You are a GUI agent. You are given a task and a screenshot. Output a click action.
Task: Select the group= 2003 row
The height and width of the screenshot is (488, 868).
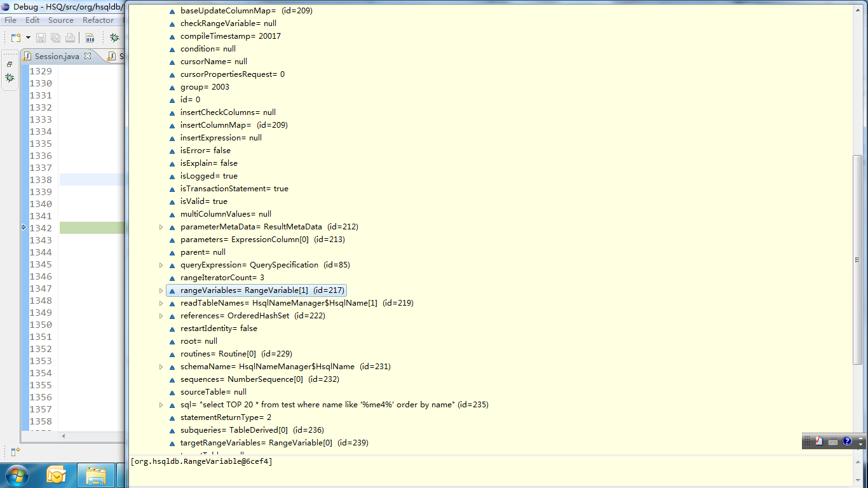199,87
